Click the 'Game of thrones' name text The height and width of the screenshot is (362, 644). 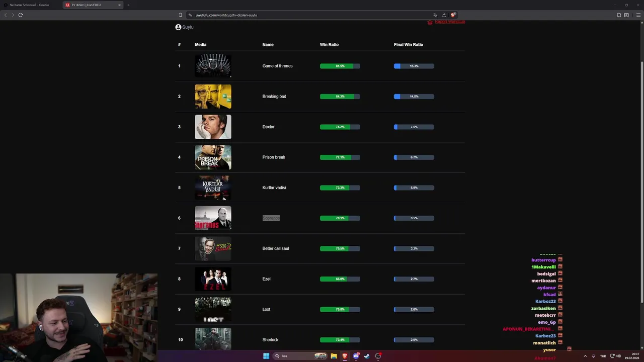coord(277,66)
